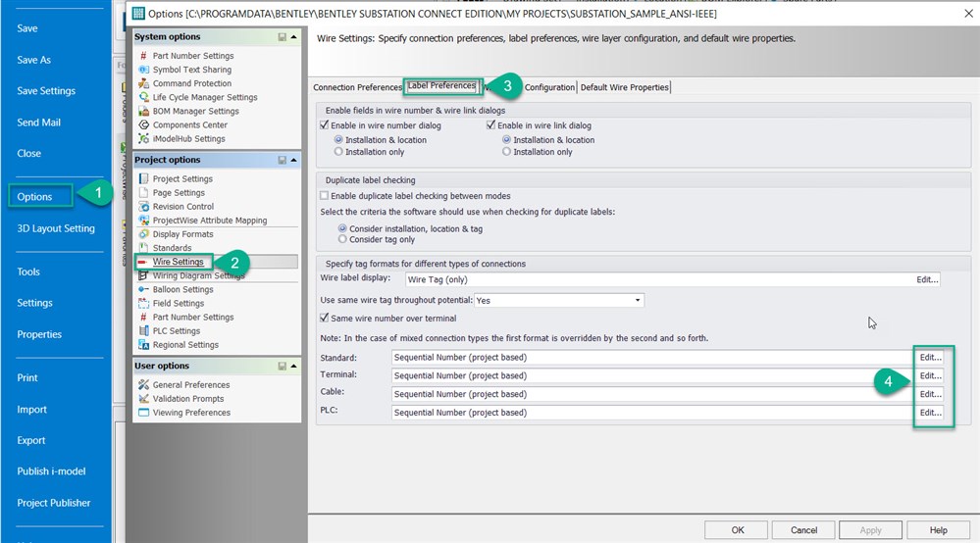The height and width of the screenshot is (543, 980).
Task: Collapse the System options section
Action: click(293, 37)
